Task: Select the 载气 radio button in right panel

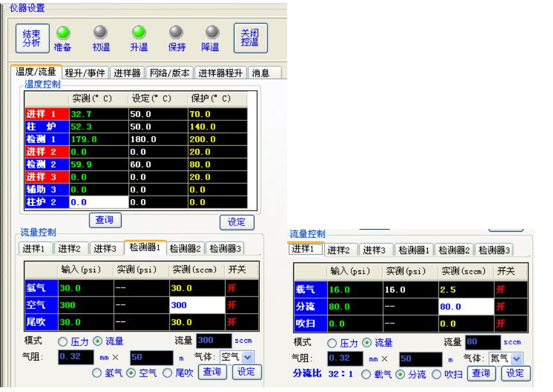Action: [x=366, y=374]
